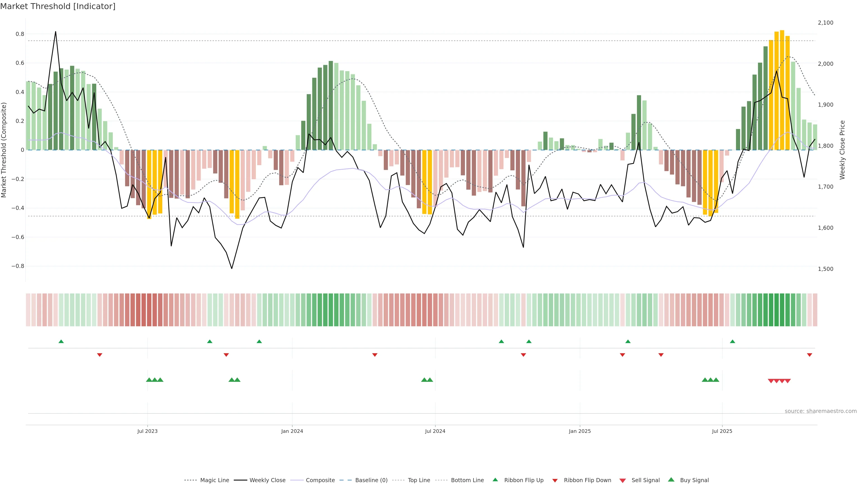Click the last red Ribbon Flip Down marker
Viewport: 868px width, 488px height.
[x=809, y=355]
